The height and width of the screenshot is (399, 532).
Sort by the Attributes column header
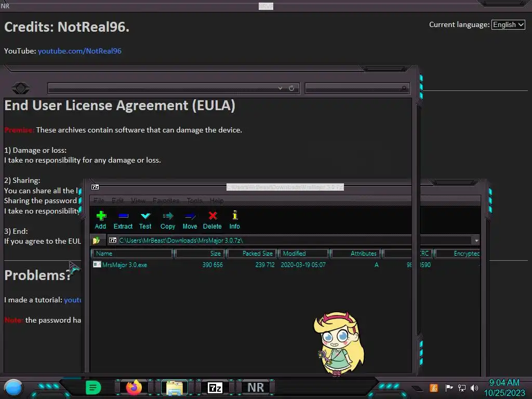(x=356, y=254)
